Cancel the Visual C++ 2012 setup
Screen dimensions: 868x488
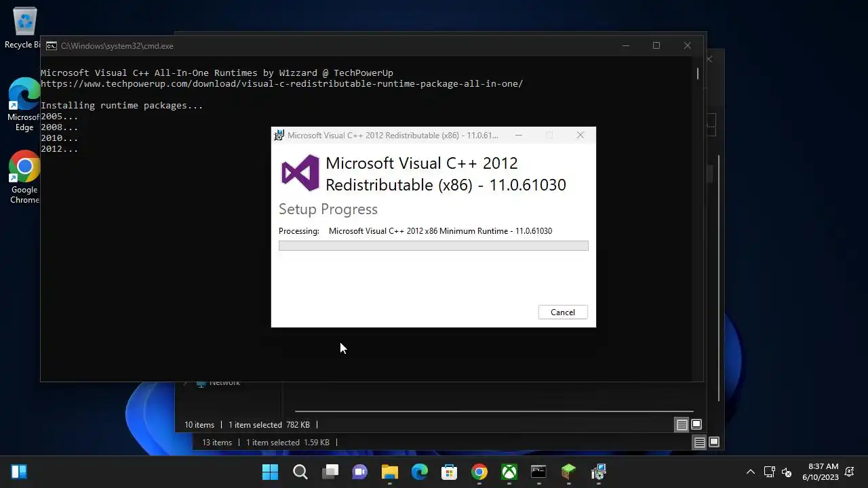coord(562,312)
